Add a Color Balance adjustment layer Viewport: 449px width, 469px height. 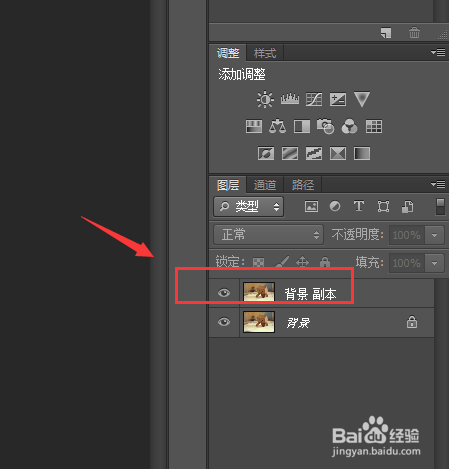coord(277,127)
